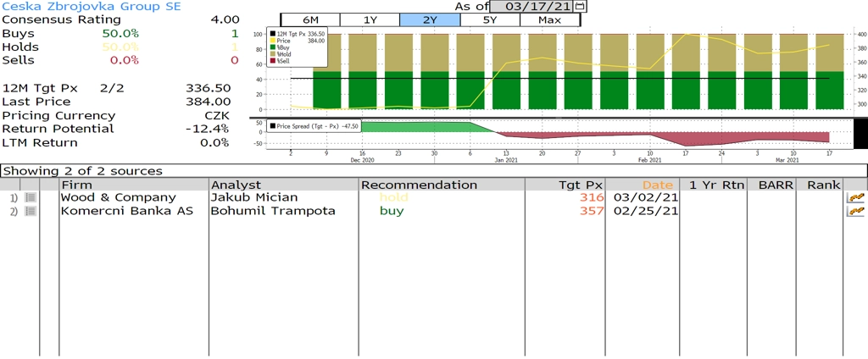Sort table by Tgt Px column

[565, 185]
